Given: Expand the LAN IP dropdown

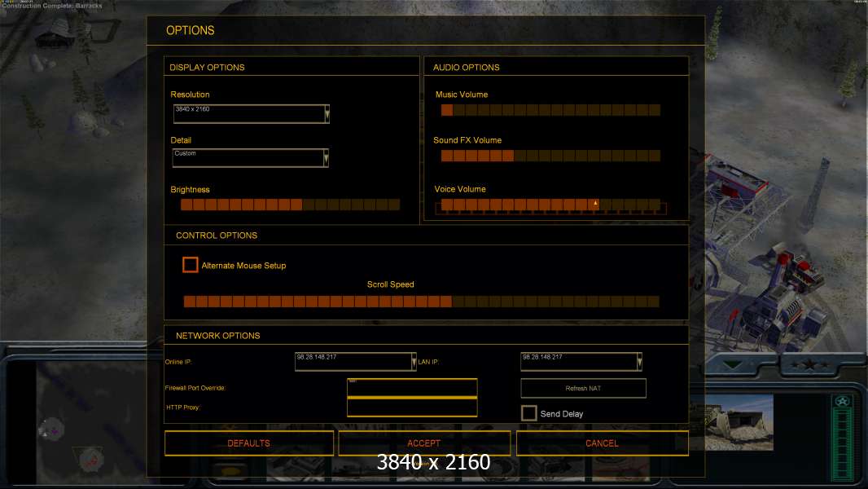Looking at the screenshot, I should [639, 361].
